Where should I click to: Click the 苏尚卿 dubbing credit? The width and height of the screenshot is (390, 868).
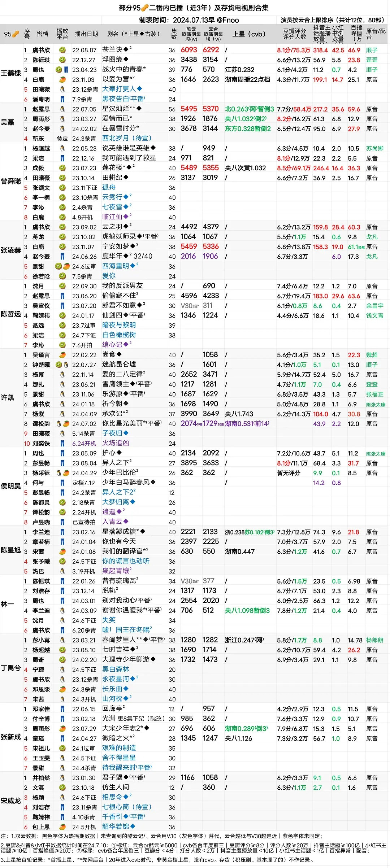coord(375,148)
